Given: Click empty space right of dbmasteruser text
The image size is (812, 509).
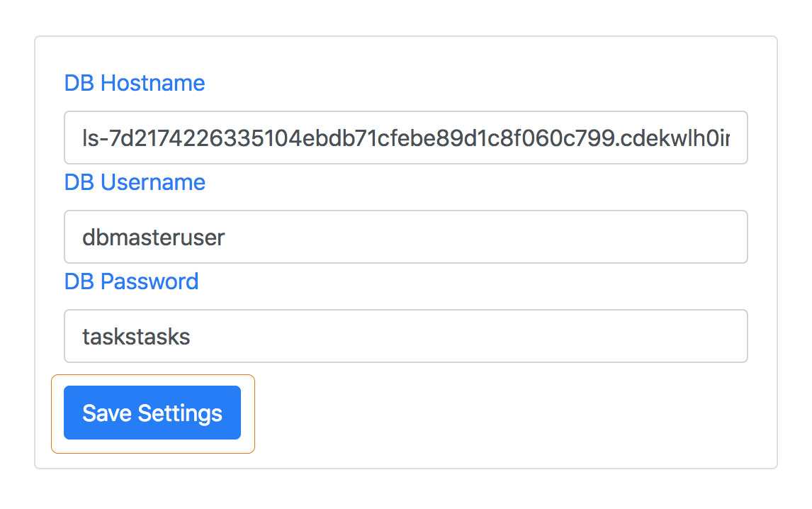Looking at the screenshot, I should pos(496,237).
